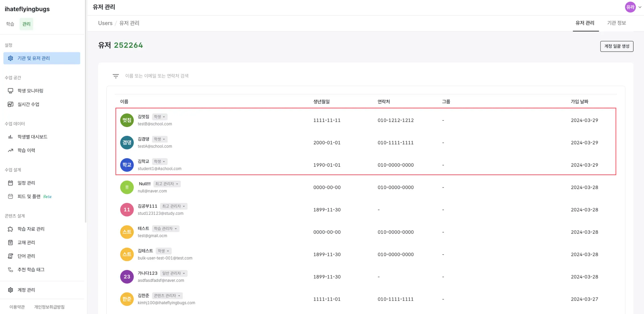
Task: Click the blue 학교 avatar of 김학교
Action: (x=127, y=165)
